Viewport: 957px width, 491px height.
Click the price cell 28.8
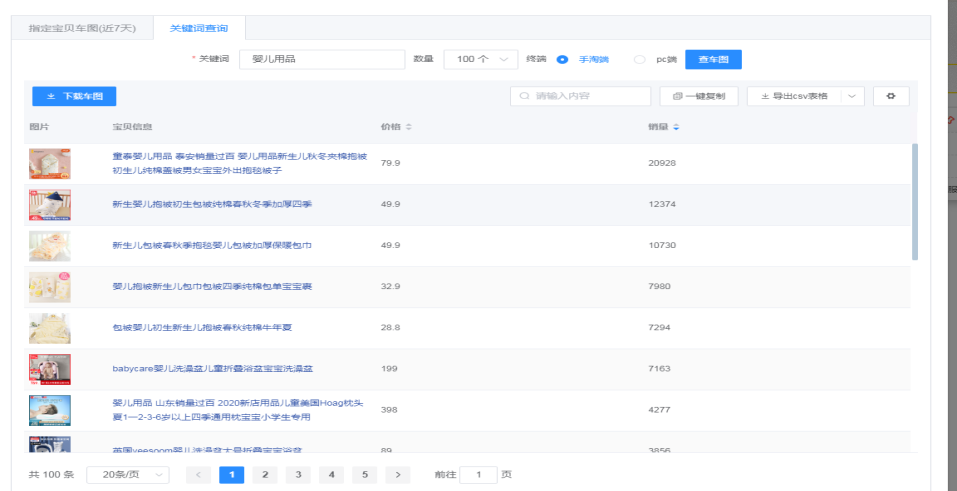point(391,327)
